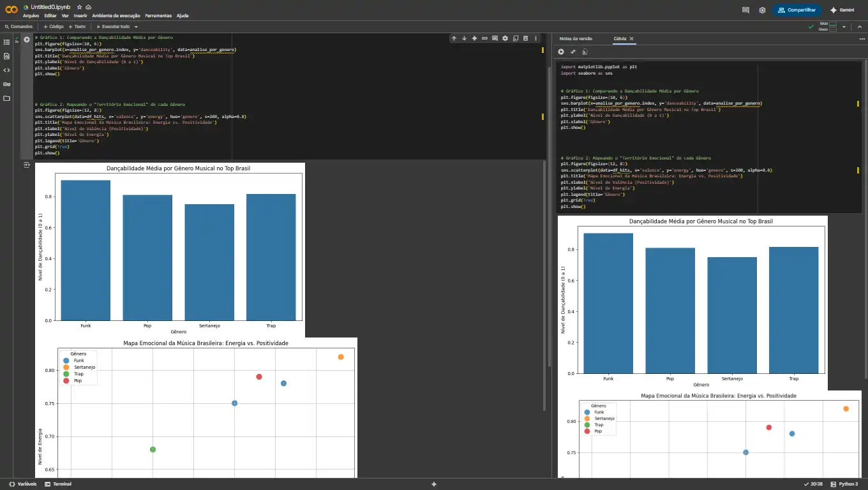Open the code snippets sidebar panel
This screenshot has height=490, width=868.
[7, 70]
